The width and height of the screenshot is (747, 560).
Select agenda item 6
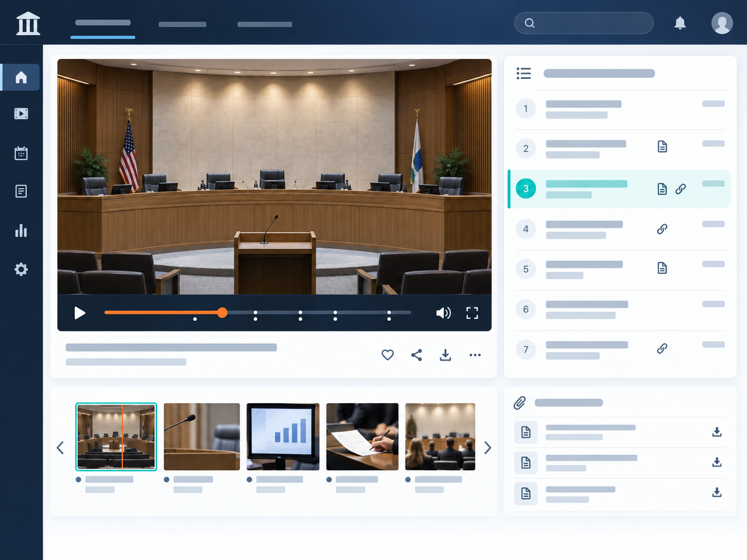[620, 309]
